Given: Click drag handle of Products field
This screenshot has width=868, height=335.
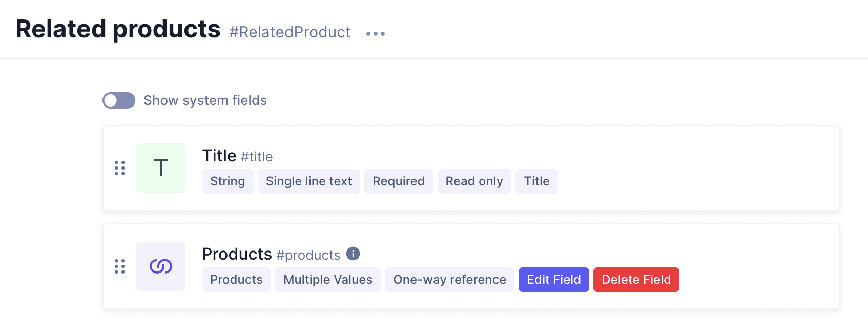Looking at the screenshot, I should [120, 266].
